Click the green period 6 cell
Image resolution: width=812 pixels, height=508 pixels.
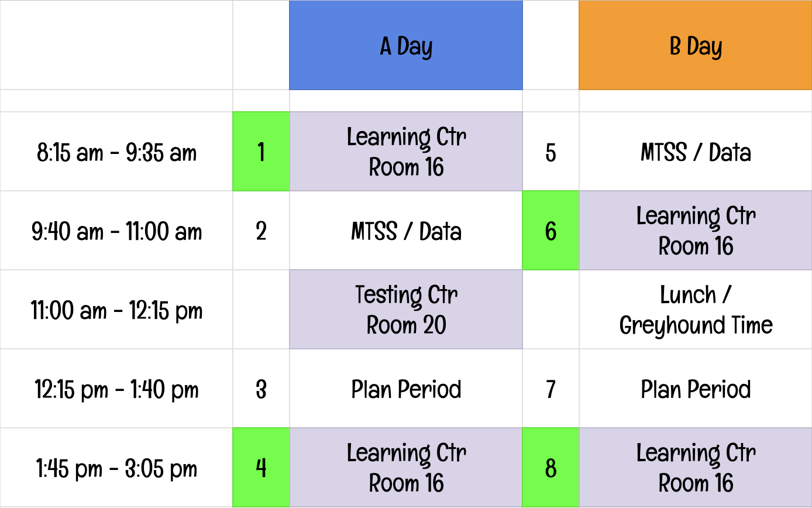[x=550, y=231]
